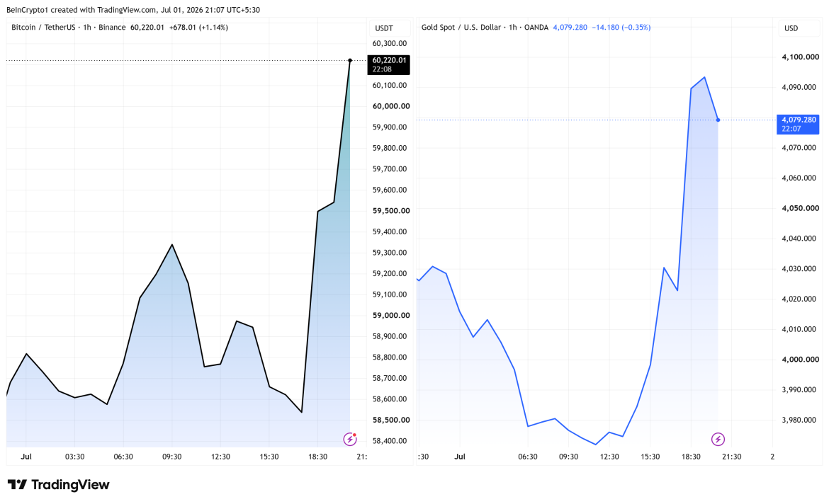Click the 59,300.00 price axis label
Viewport: 829px width, 504px height.
tap(390, 253)
